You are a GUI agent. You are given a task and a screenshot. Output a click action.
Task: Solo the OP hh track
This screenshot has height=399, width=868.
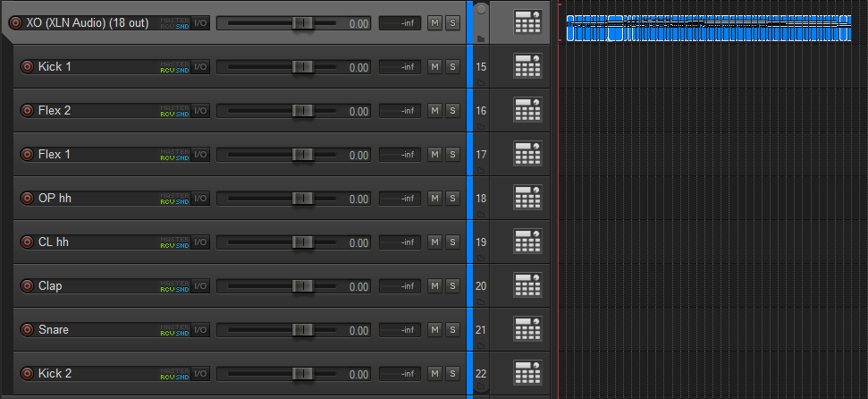(453, 199)
